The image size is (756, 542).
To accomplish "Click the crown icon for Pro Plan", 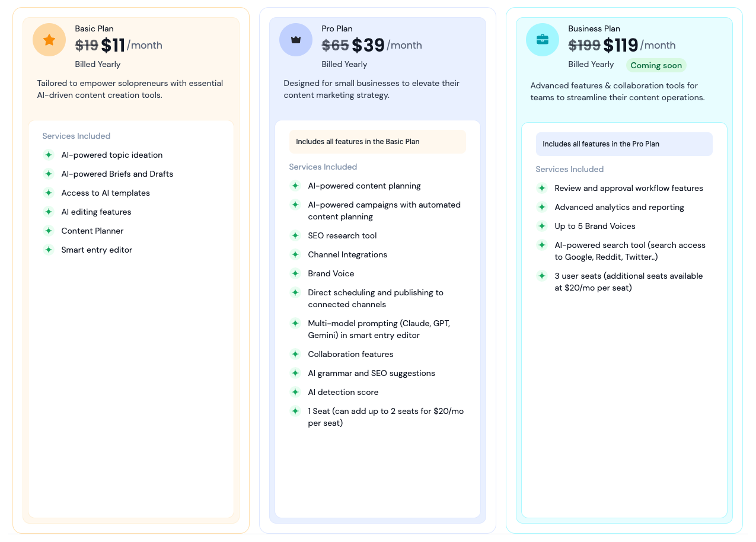I will click(296, 40).
